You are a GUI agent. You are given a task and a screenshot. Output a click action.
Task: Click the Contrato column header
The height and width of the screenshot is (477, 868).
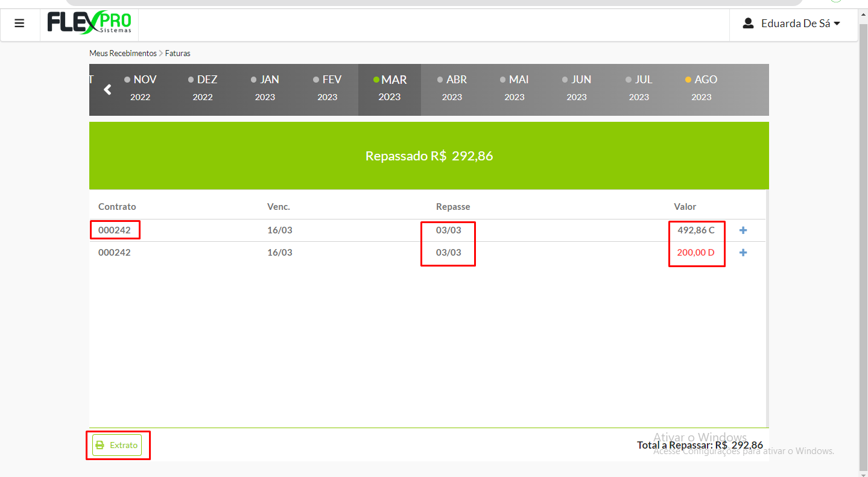coord(117,206)
